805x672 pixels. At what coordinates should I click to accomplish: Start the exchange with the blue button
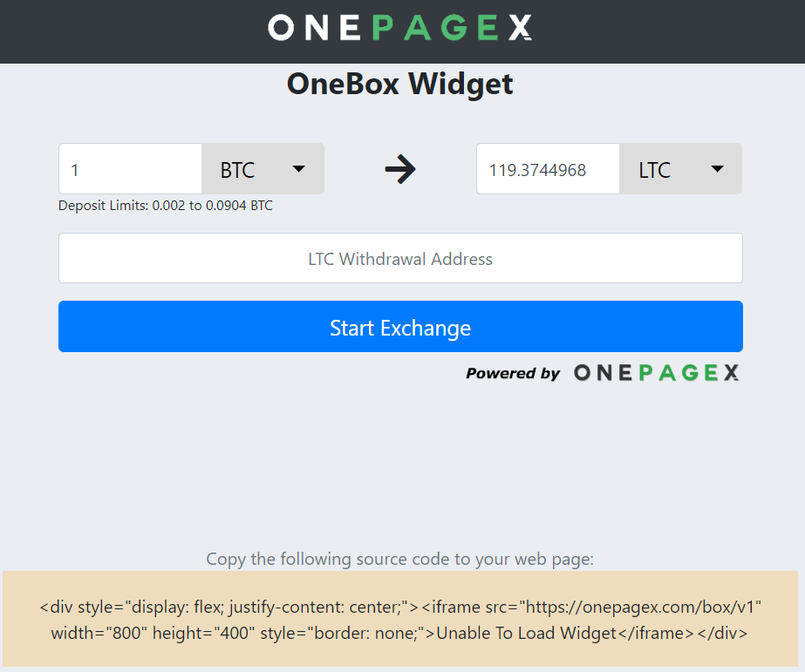[x=400, y=326]
